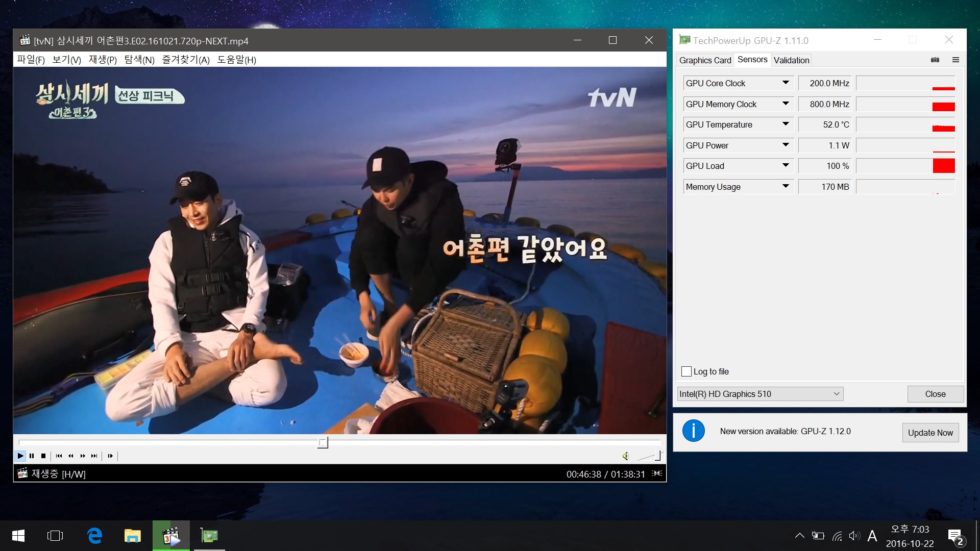Click the 52.0 °C temperature value
The image size is (980, 551).
click(825, 124)
